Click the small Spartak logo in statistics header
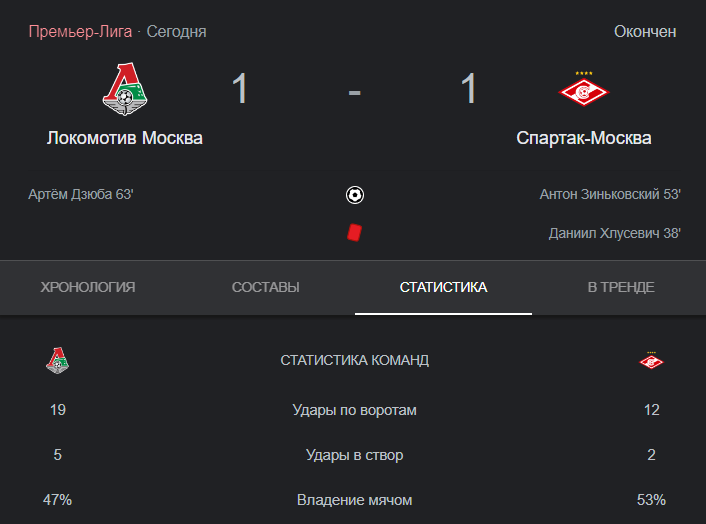Viewport: 706px width, 524px height. (652, 360)
